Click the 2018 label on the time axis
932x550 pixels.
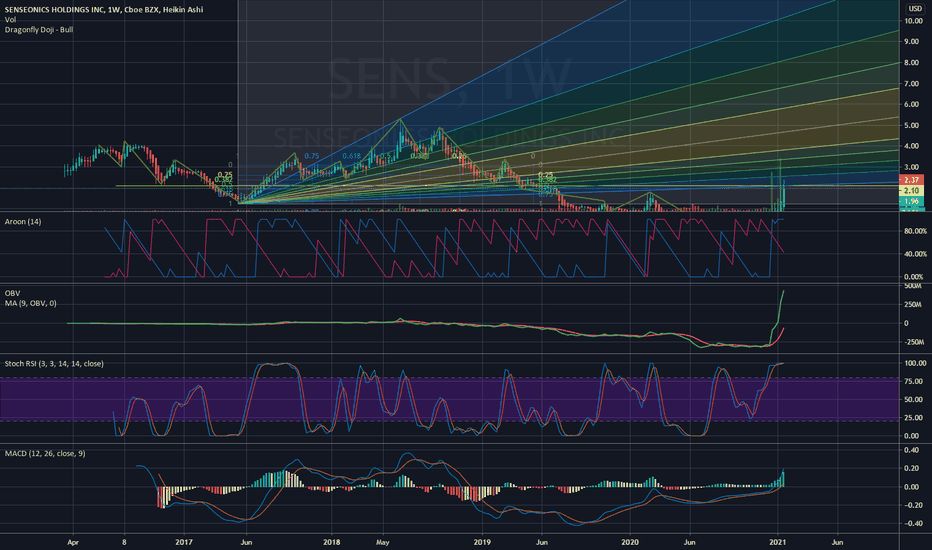pyautogui.click(x=332, y=542)
